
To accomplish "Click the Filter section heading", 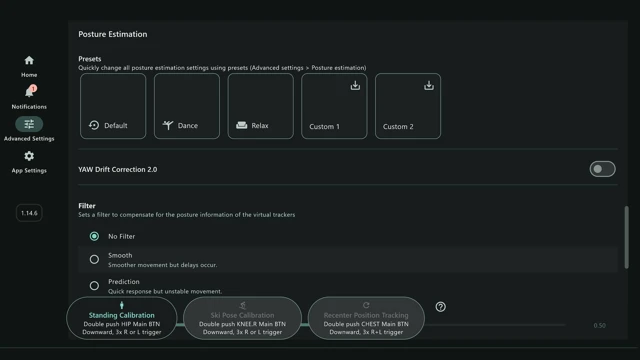I will (x=87, y=206).
